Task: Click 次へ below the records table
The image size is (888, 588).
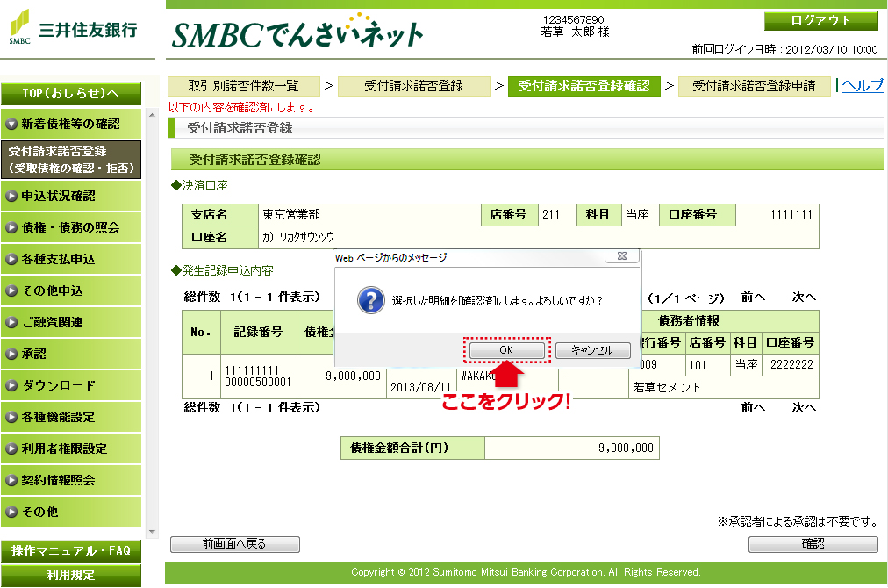Action: coord(804,408)
